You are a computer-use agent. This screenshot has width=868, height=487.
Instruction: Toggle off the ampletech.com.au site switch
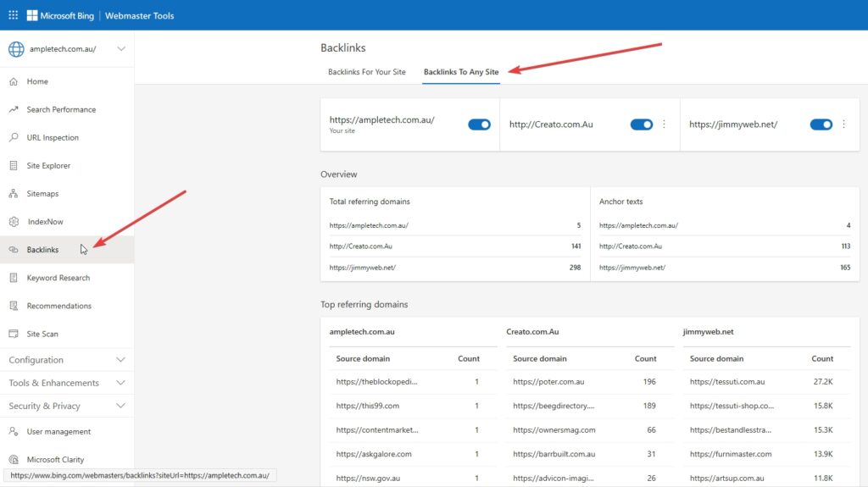click(479, 125)
